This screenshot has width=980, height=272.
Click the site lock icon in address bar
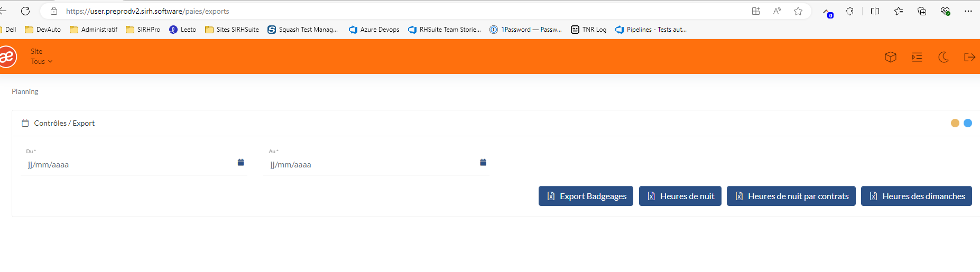pyautogui.click(x=54, y=11)
